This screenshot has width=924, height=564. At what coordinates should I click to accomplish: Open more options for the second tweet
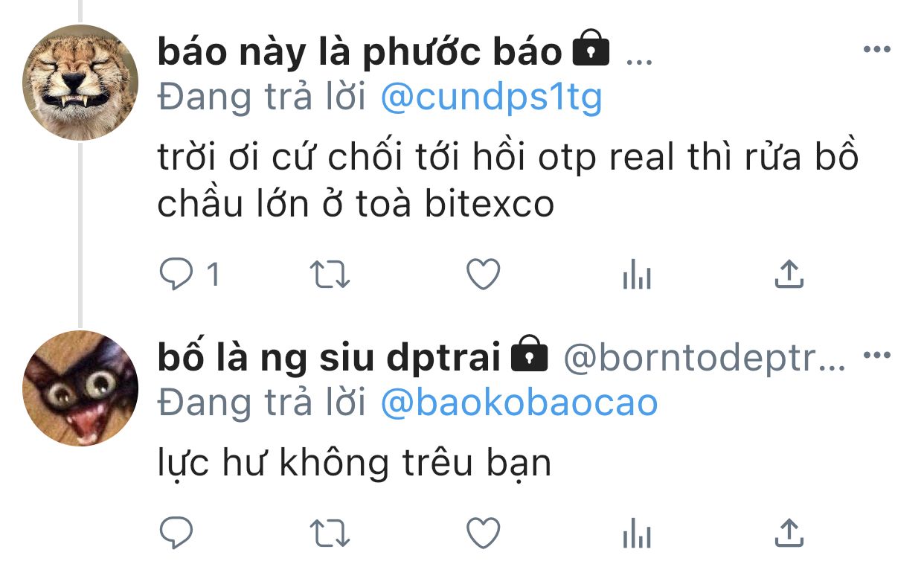pyautogui.click(x=876, y=356)
